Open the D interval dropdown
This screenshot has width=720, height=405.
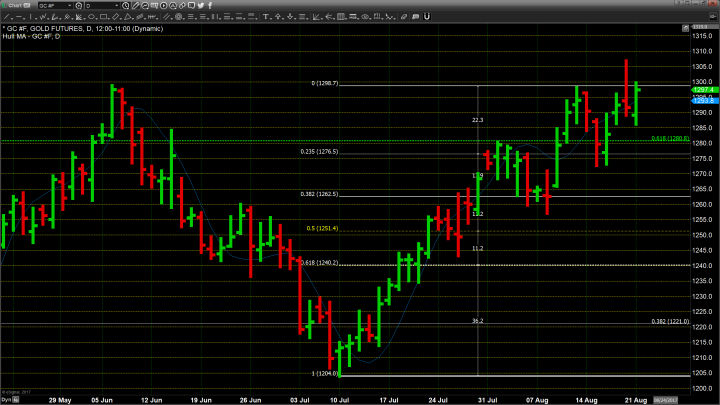tap(102, 6)
